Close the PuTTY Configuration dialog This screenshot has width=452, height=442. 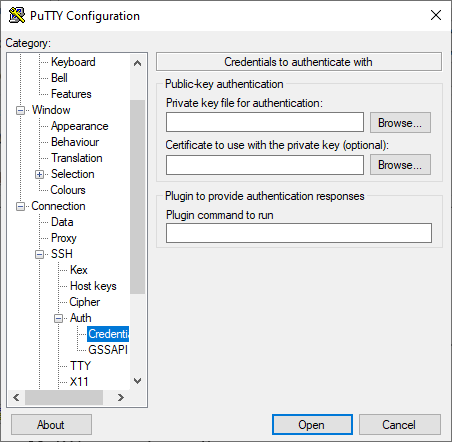pos(436,15)
